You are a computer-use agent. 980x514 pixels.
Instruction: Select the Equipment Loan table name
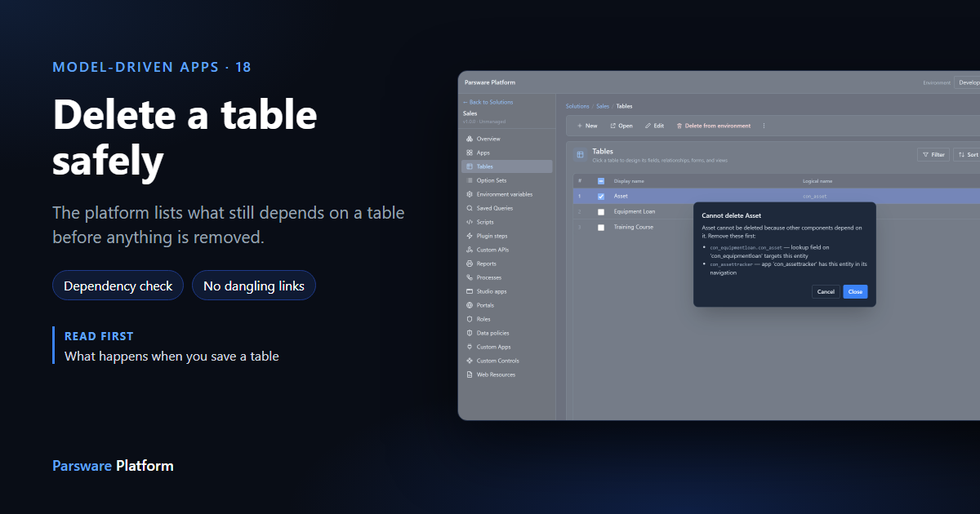point(635,212)
